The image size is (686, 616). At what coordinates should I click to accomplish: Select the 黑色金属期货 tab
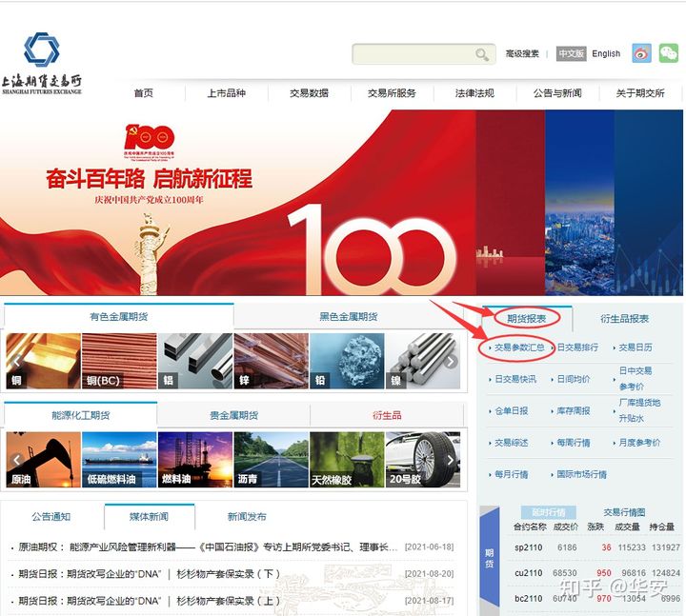[349, 316]
